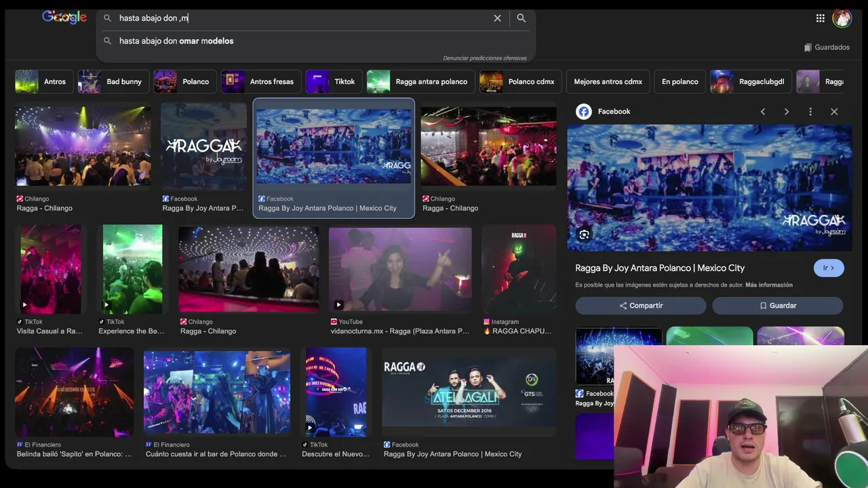Screen dimensions: 868x488
Task: Open TikTok Descubre el Nuevo... thumbnail
Action: tap(336, 392)
